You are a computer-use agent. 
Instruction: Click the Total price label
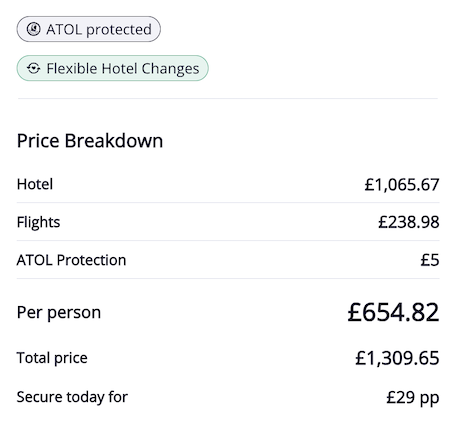tap(52, 358)
